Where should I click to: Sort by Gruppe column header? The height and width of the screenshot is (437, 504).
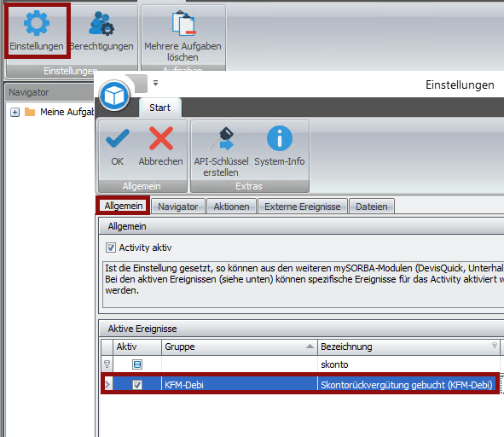pos(239,347)
